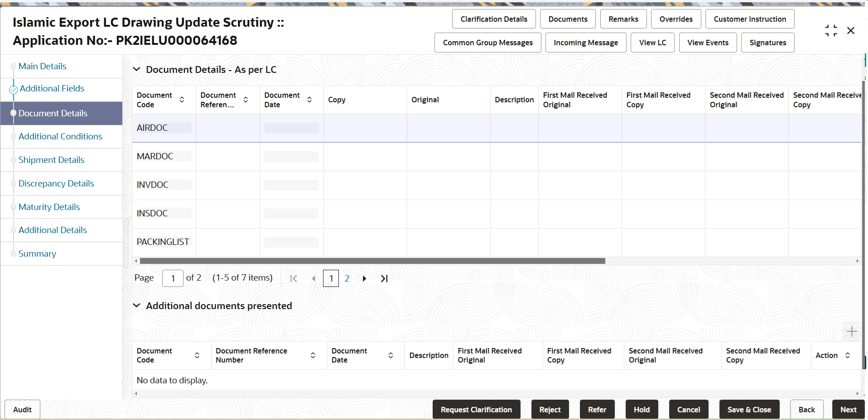Click Request Clarification button

[x=476, y=410]
